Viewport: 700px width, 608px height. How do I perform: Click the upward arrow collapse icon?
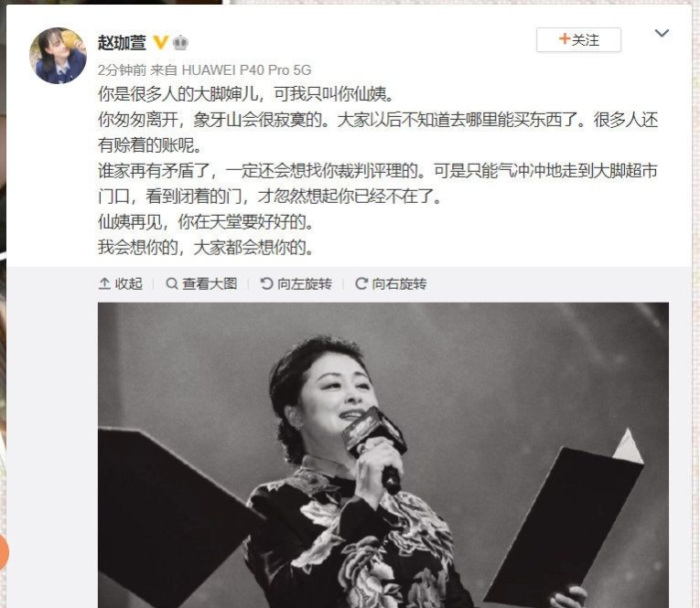point(104,283)
